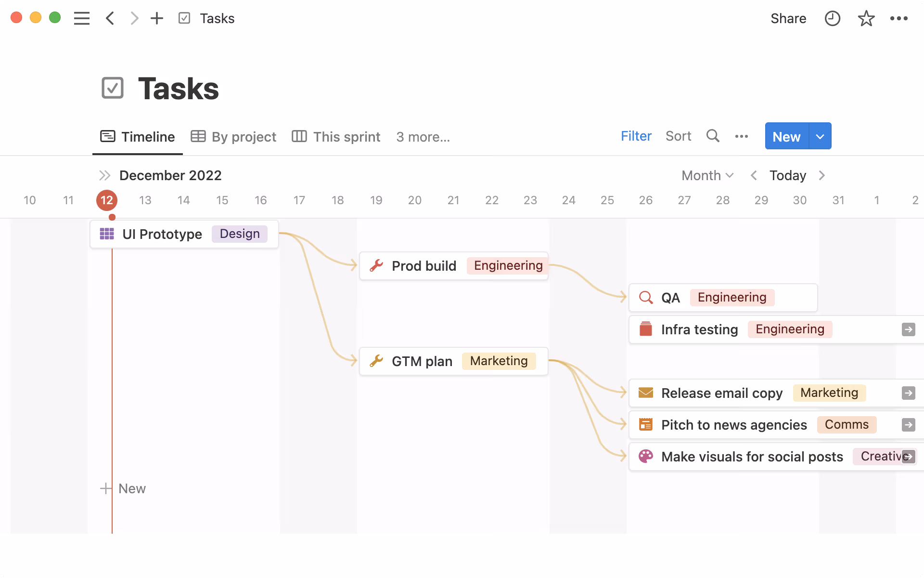Favorite the Tasks page via the star toggle
This screenshot has width=924, height=578.
pyautogui.click(x=866, y=18)
